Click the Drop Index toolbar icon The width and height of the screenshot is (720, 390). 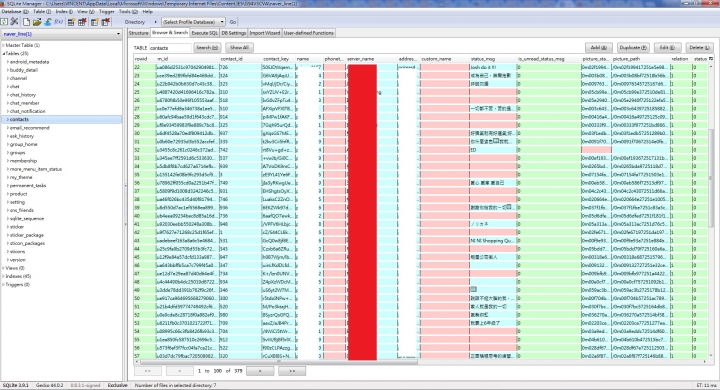[106, 22]
